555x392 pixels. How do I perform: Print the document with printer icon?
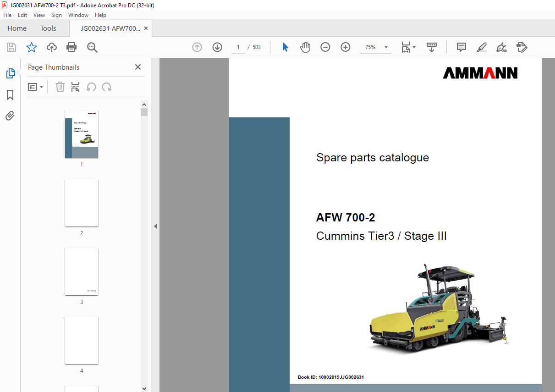click(x=71, y=47)
